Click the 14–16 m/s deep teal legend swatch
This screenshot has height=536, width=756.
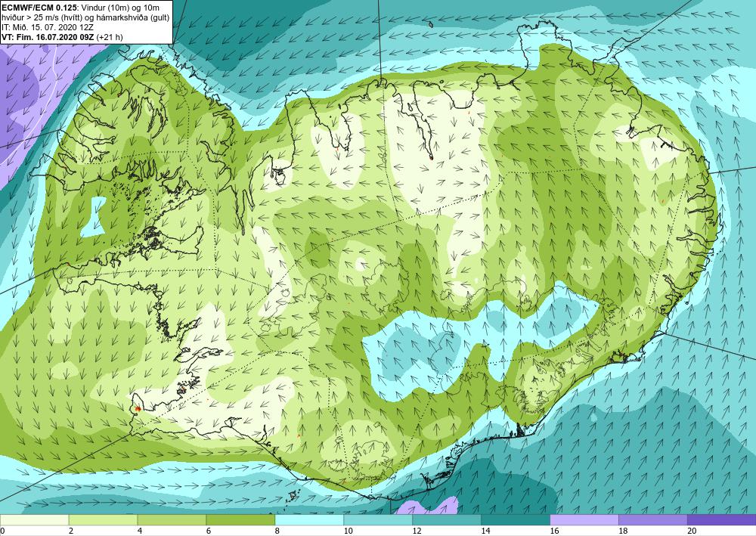click(516, 520)
